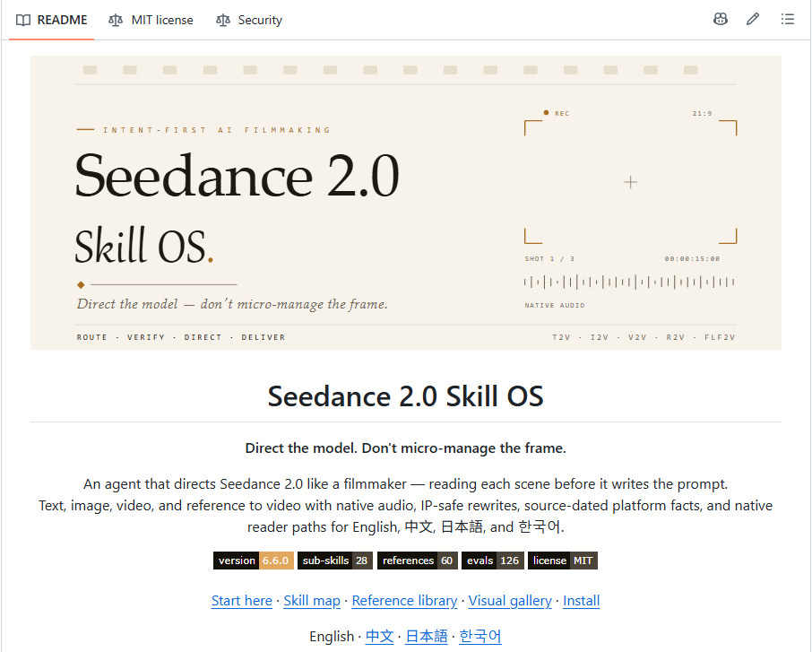Switch to the 中文 README link
The image size is (812, 652).
(380, 636)
